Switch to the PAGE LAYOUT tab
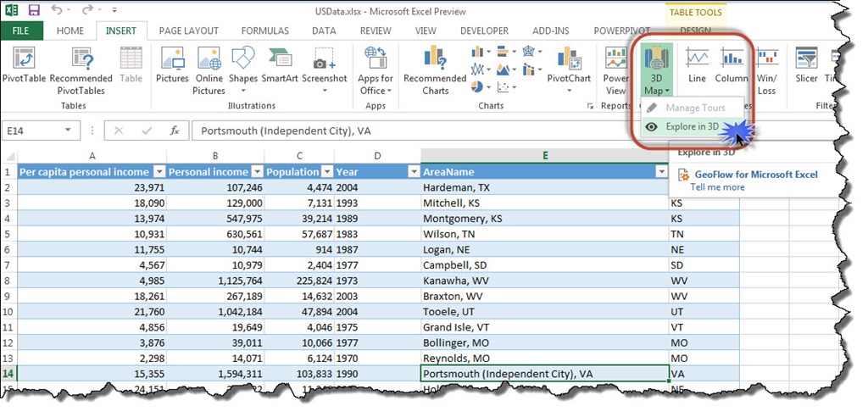This screenshot has height=417, width=868. (x=189, y=31)
